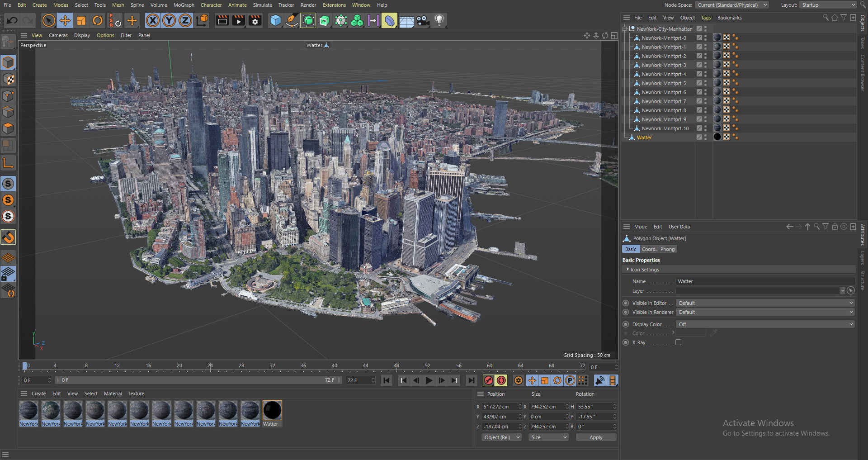Click the Name field containing Watter

click(764, 281)
